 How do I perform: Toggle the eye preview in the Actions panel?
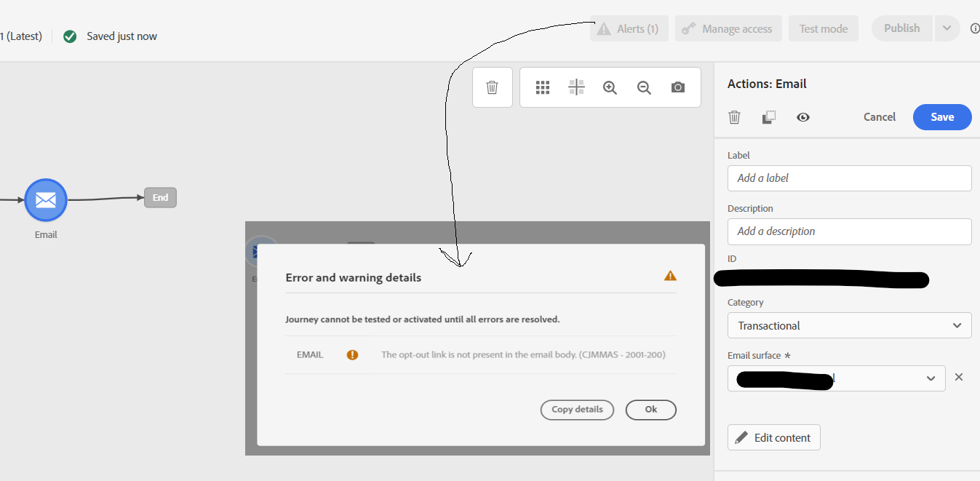803,117
